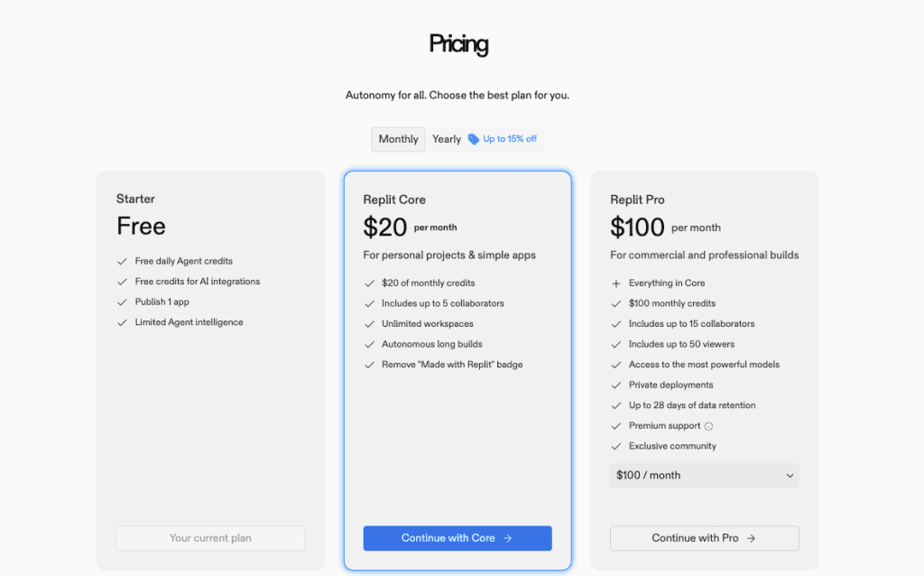924x576 pixels.
Task: Switch billing to Monthly
Action: (398, 139)
